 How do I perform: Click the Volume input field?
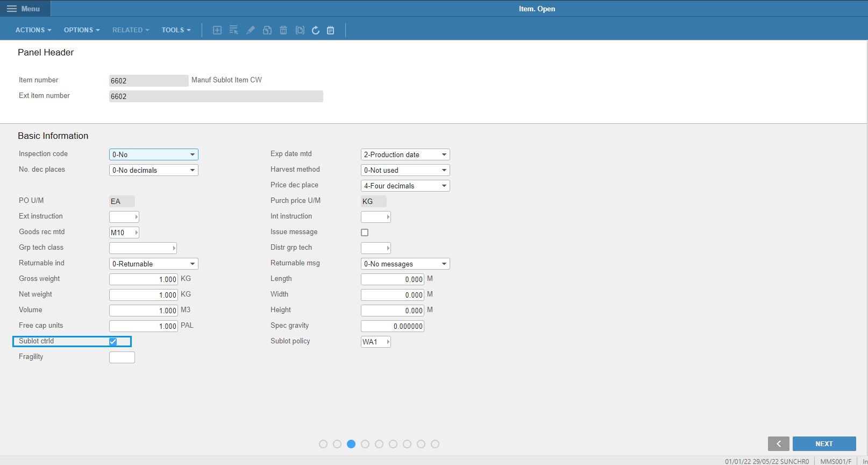(x=144, y=311)
